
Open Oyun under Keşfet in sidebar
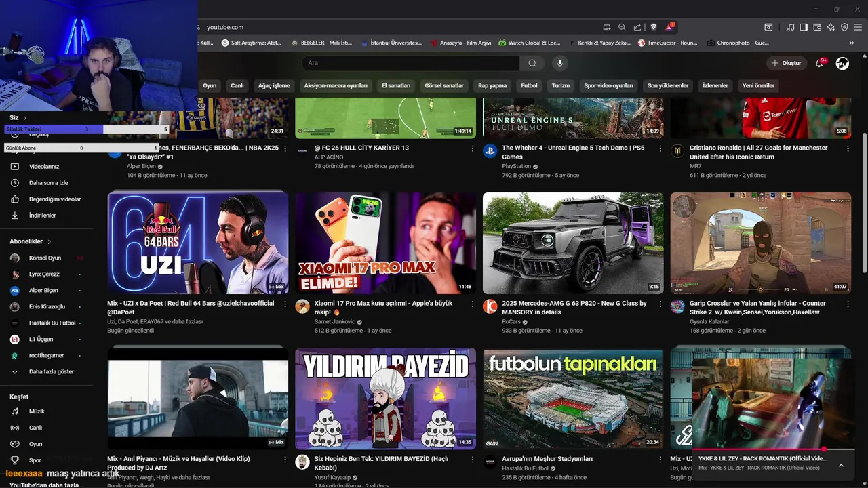(35, 444)
